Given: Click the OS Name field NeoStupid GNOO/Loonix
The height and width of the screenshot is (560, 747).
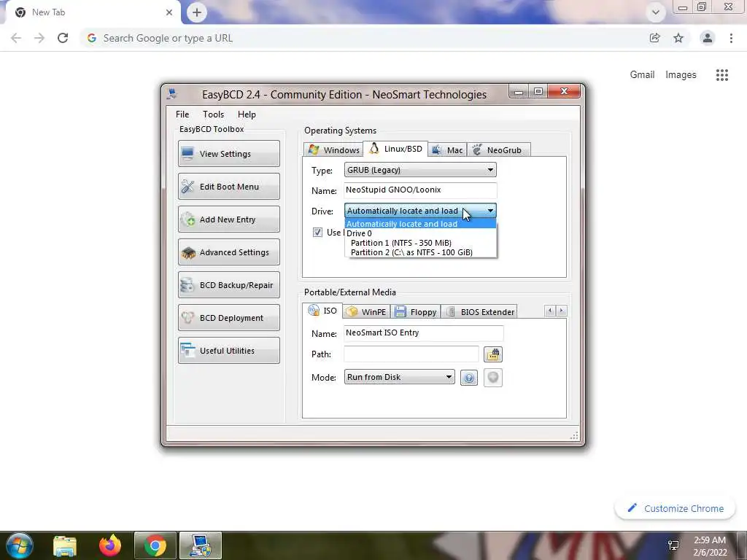Looking at the screenshot, I should point(420,190).
